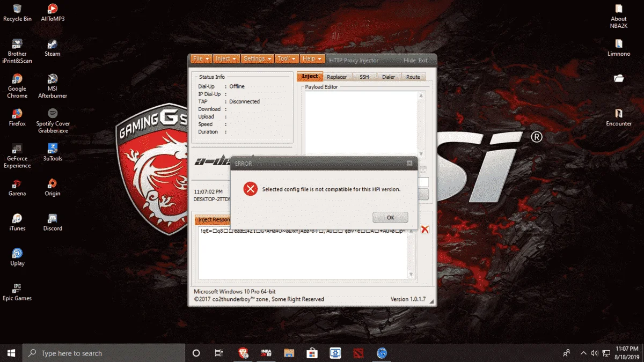
Task: Open the 3uTools desktop icon
Action: [x=53, y=152]
